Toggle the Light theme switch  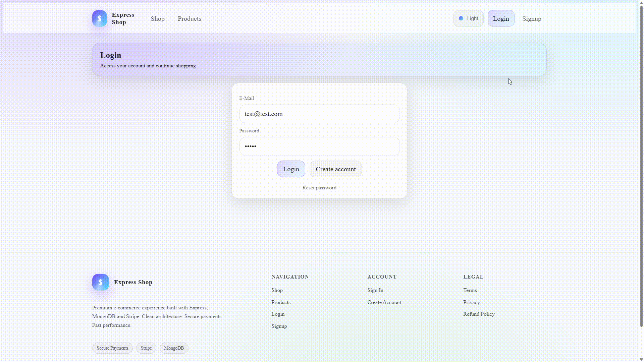[x=468, y=18]
